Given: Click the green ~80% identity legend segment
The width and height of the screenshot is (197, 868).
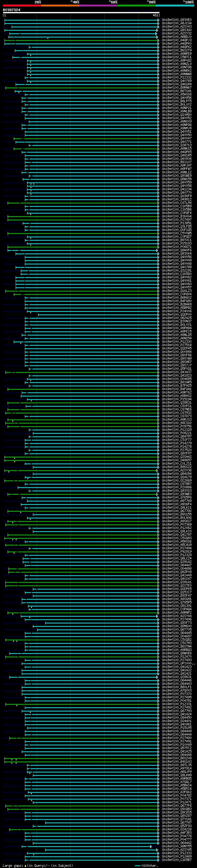Looking at the screenshot, I should click(x=137, y=6).
